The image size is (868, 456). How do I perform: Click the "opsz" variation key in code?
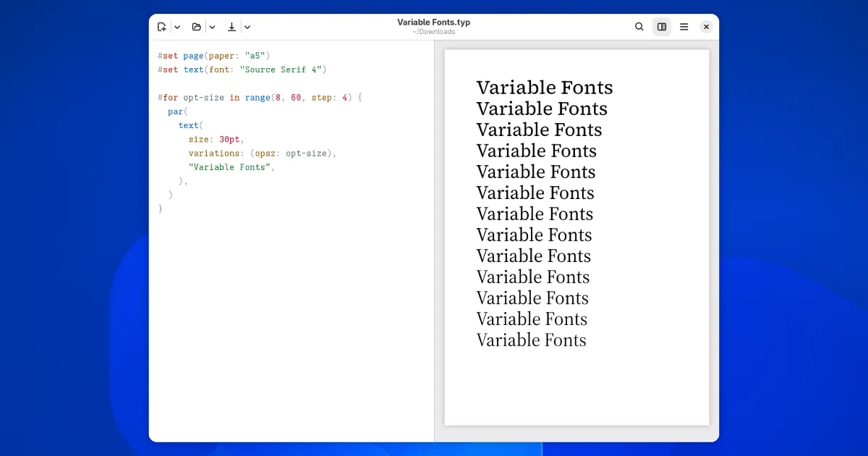(265, 153)
